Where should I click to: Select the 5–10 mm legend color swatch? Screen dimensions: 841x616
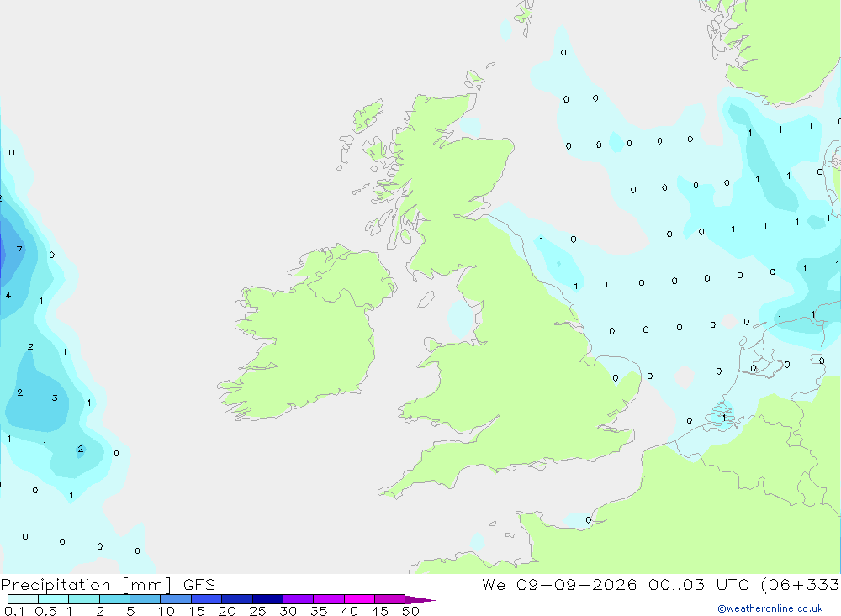click(145, 599)
